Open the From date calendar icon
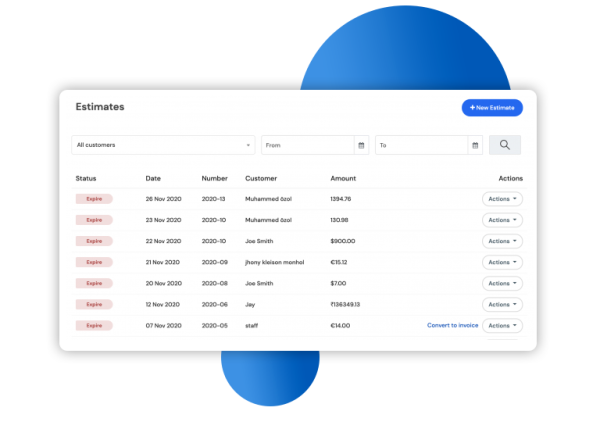 [x=361, y=145]
